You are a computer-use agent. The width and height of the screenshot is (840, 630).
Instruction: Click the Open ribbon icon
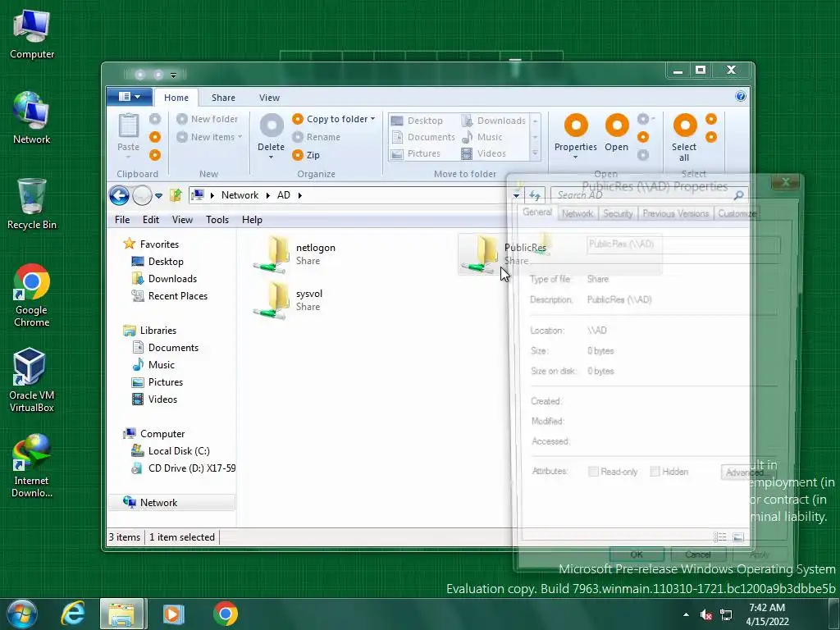coord(617,126)
